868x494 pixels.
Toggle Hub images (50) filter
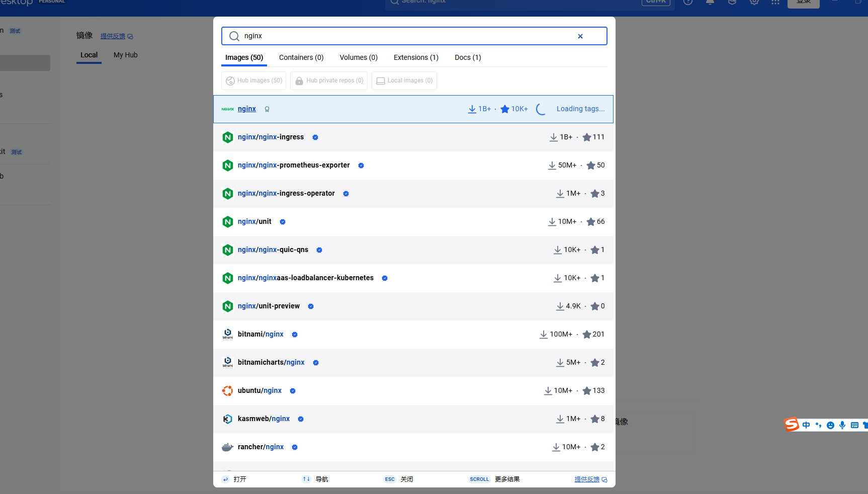point(254,80)
